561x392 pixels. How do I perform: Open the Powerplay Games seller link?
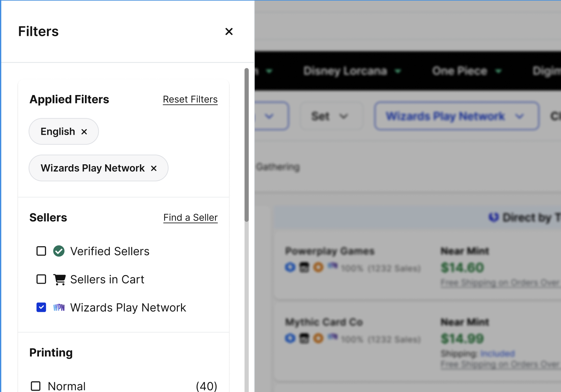coord(330,251)
